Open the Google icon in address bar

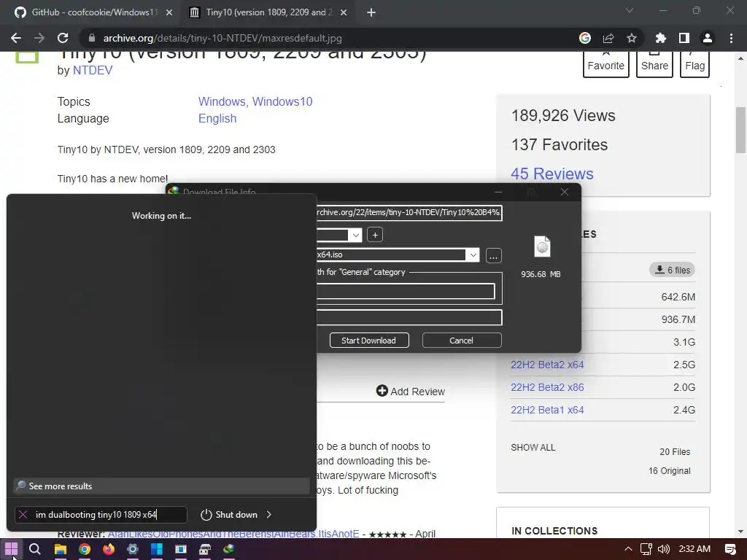point(585,38)
